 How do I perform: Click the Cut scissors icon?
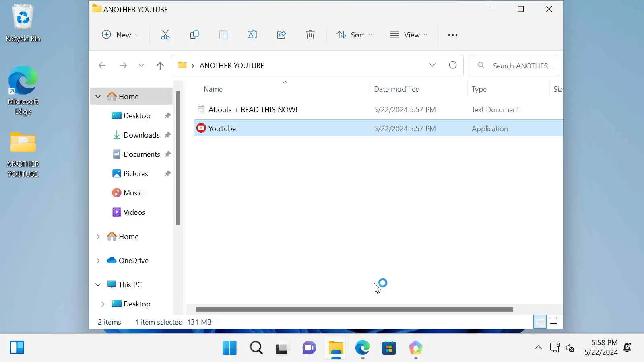[165, 35]
